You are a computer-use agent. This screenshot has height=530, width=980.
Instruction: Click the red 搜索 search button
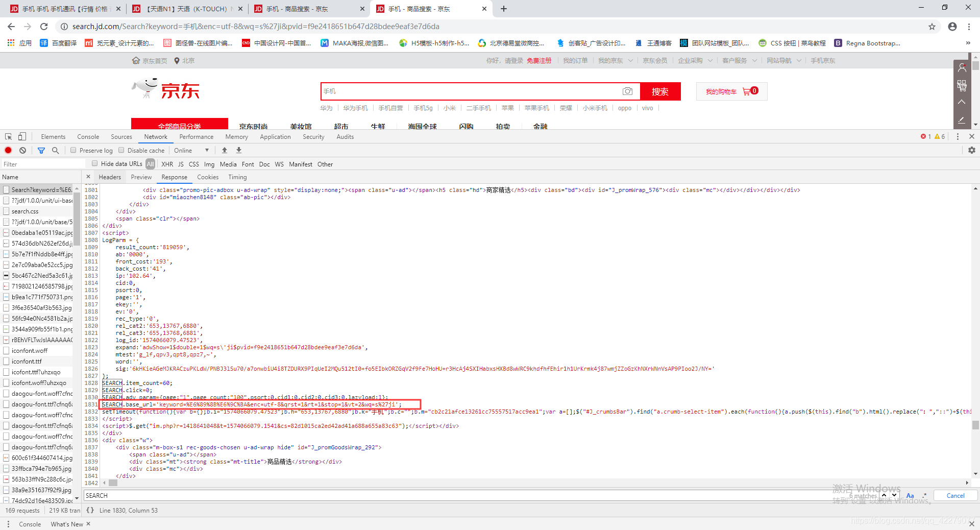coord(660,91)
